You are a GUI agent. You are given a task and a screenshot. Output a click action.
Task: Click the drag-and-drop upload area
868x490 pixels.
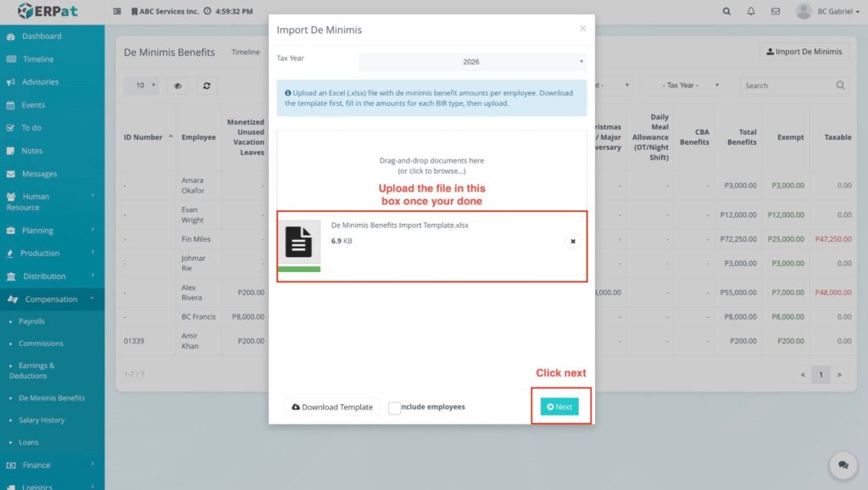click(x=431, y=165)
